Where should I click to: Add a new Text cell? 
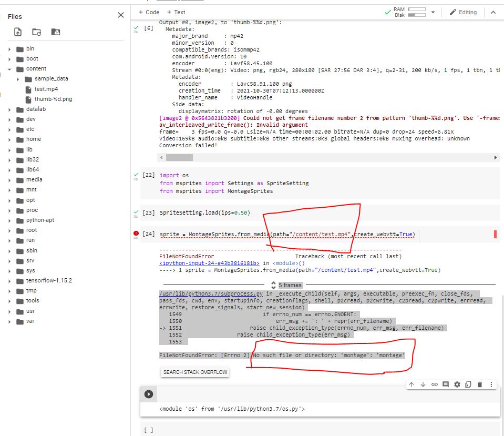click(176, 12)
